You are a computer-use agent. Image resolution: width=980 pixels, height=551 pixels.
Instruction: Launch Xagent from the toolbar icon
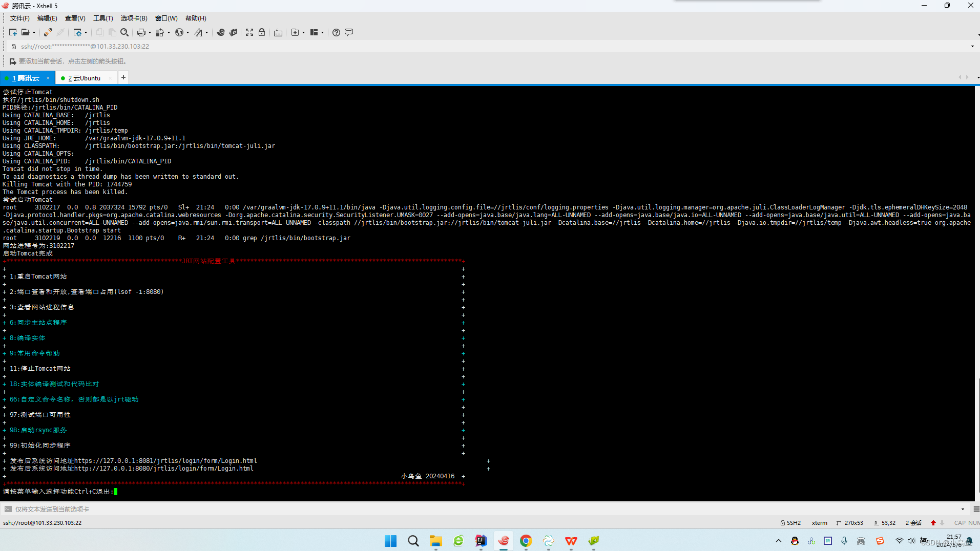234,32
